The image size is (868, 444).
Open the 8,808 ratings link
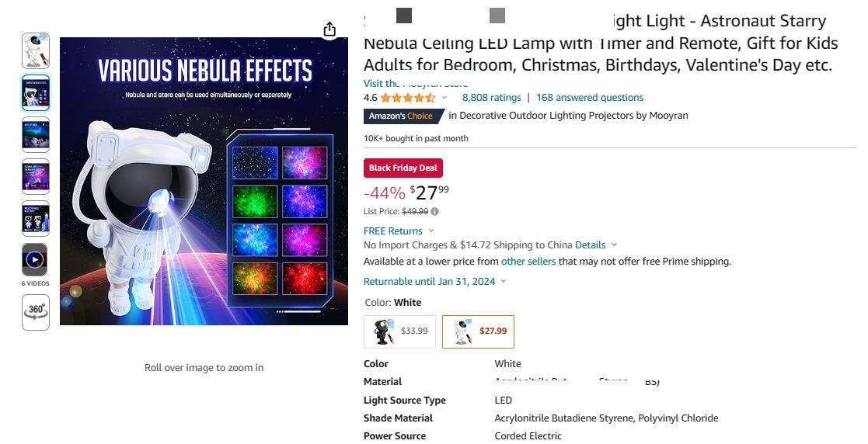(492, 98)
